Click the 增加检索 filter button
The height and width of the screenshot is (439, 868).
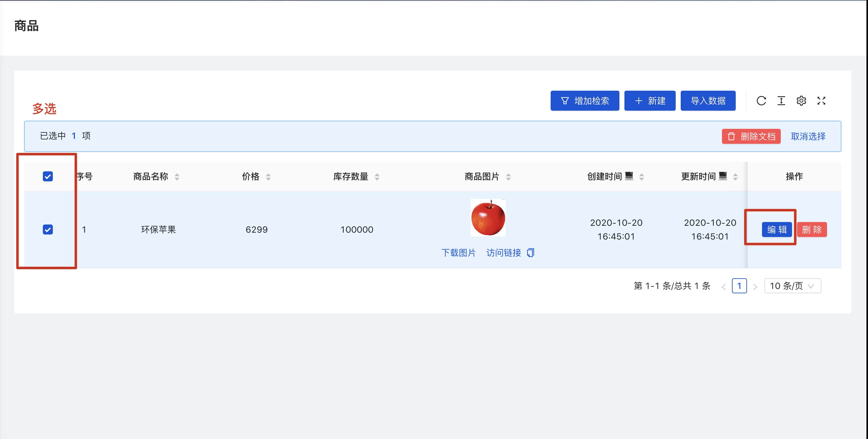585,101
